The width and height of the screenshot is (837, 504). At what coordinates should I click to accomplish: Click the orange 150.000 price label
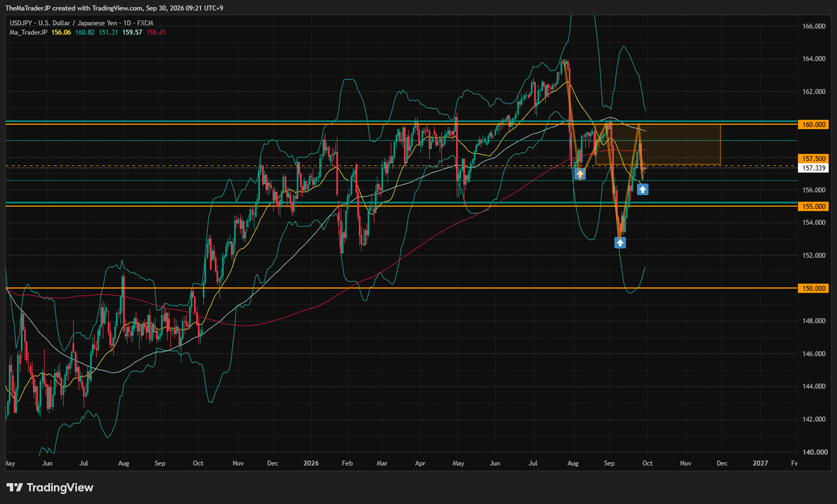tap(814, 288)
